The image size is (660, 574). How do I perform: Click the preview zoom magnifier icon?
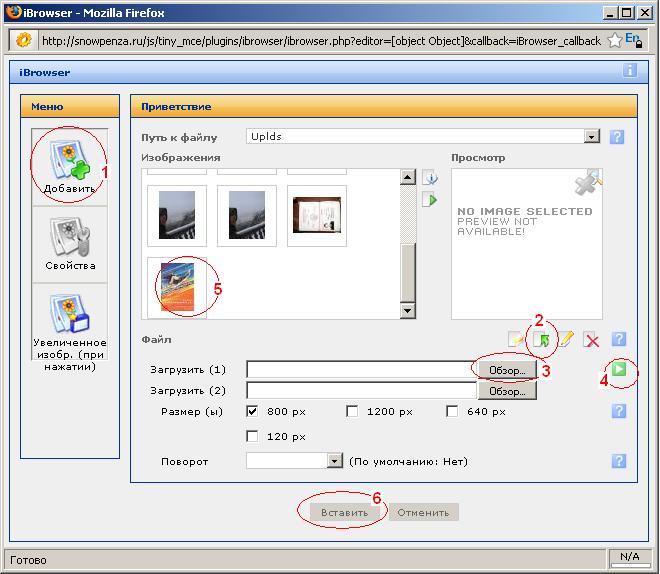point(588,182)
